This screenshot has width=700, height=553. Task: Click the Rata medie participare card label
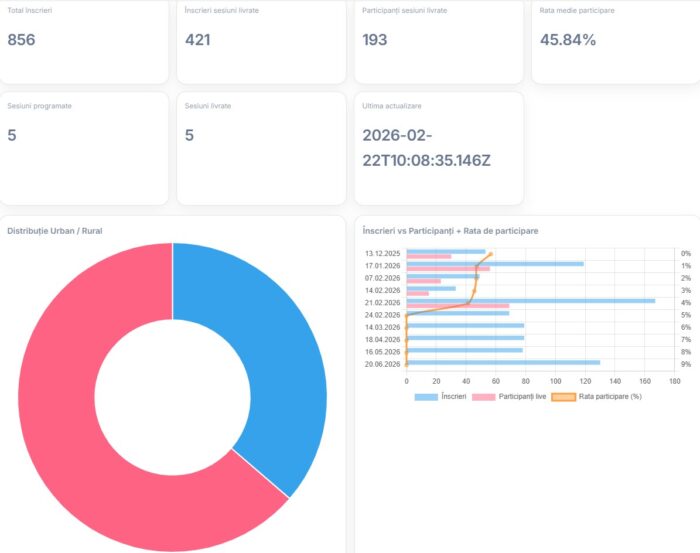coord(577,10)
